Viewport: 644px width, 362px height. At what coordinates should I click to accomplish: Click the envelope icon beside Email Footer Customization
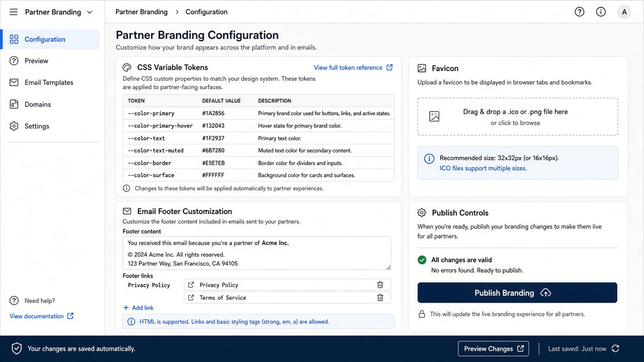[x=127, y=212]
